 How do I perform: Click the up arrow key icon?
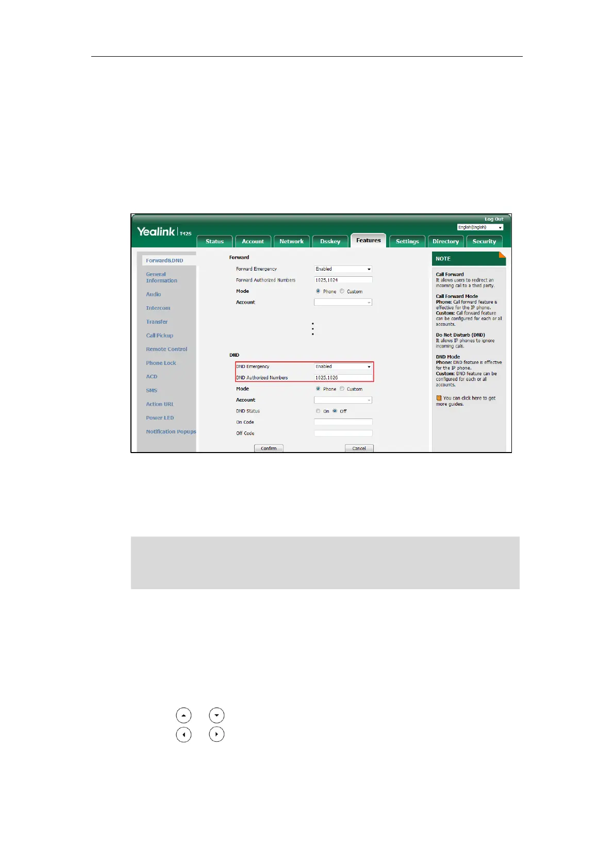pyautogui.click(x=184, y=715)
